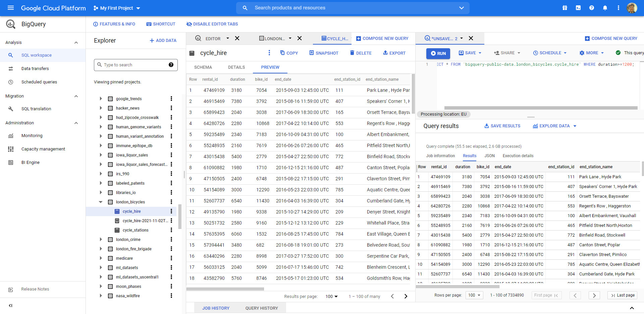Collapse the london_bicycles dataset

point(101,202)
